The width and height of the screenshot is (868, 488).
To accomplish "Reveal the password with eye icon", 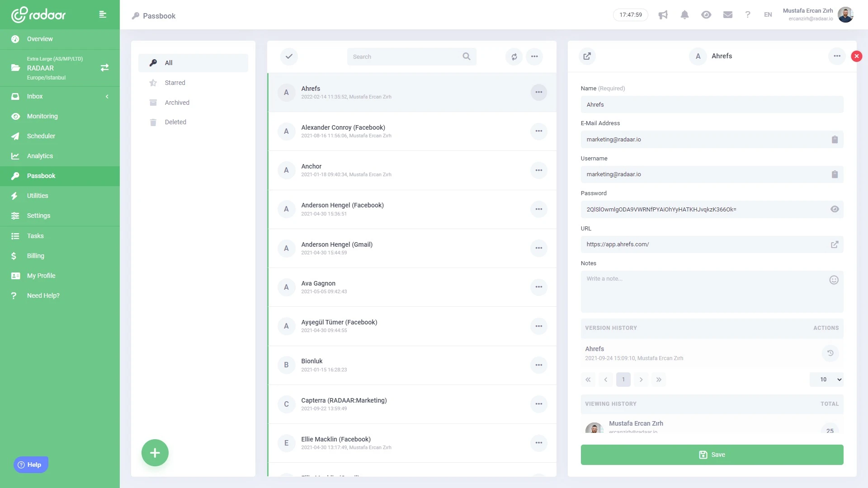I will 835,209.
